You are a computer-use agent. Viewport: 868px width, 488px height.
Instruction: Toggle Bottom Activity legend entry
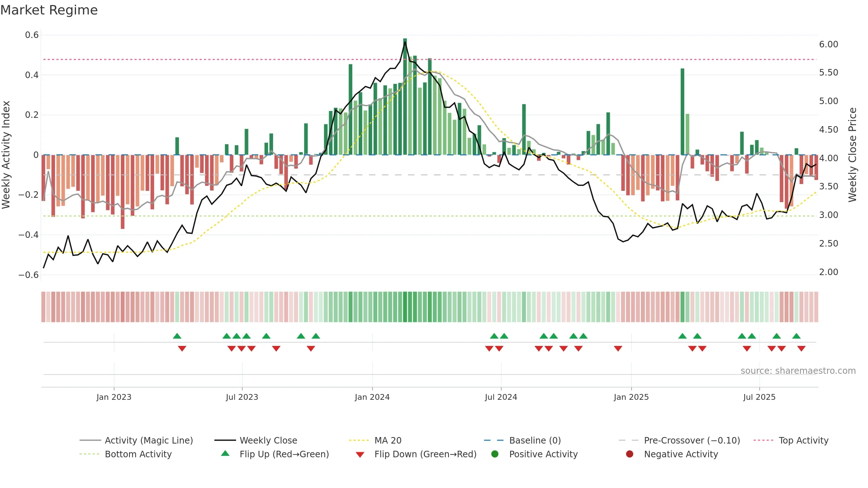point(125,454)
